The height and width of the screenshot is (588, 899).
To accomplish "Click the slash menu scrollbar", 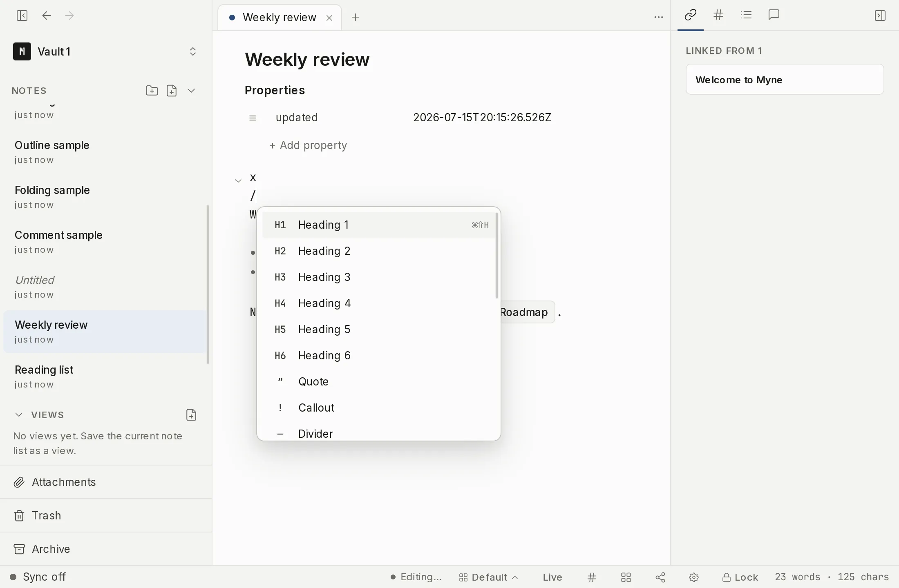I will pyautogui.click(x=497, y=256).
